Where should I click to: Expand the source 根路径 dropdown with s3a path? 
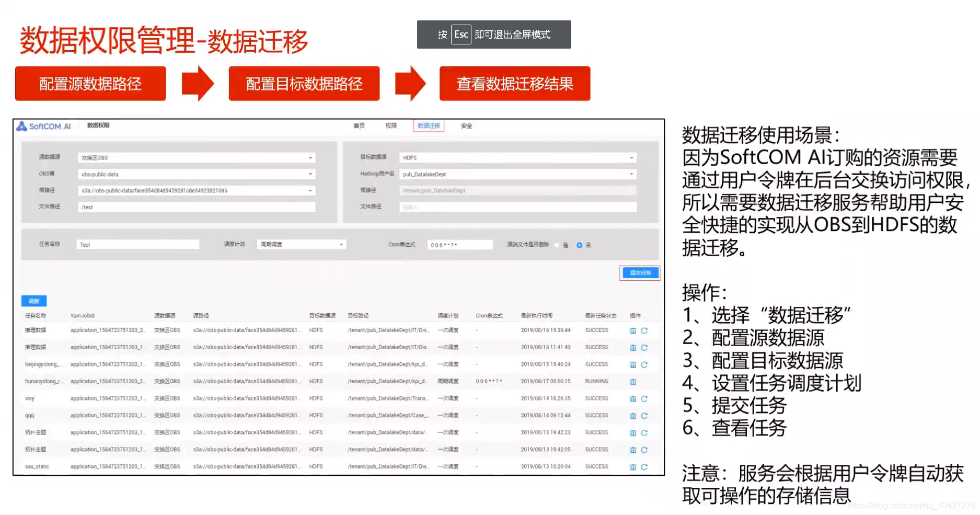(x=197, y=191)
